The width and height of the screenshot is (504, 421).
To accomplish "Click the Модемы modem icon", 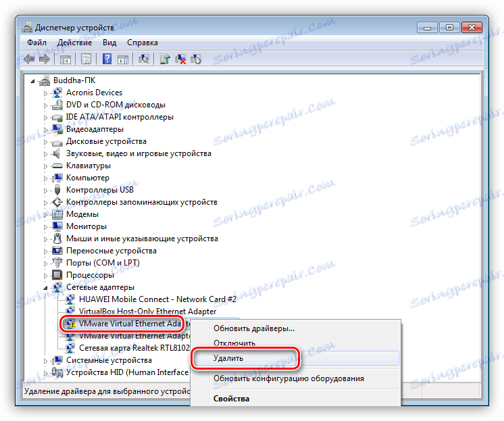I will (57, 214).
